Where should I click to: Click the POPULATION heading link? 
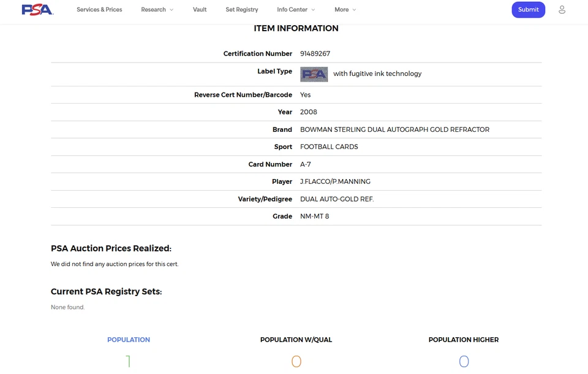(x=129, y=340)
